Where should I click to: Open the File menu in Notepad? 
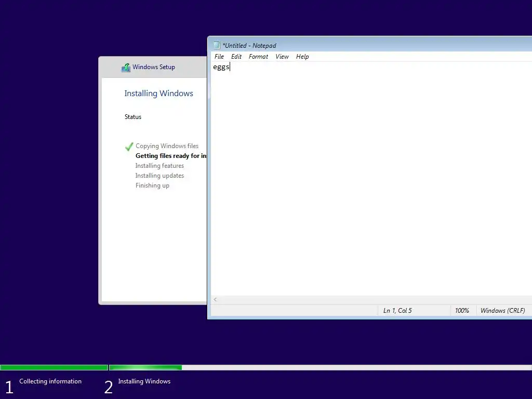pyautogui.click(x=219, y=57)
